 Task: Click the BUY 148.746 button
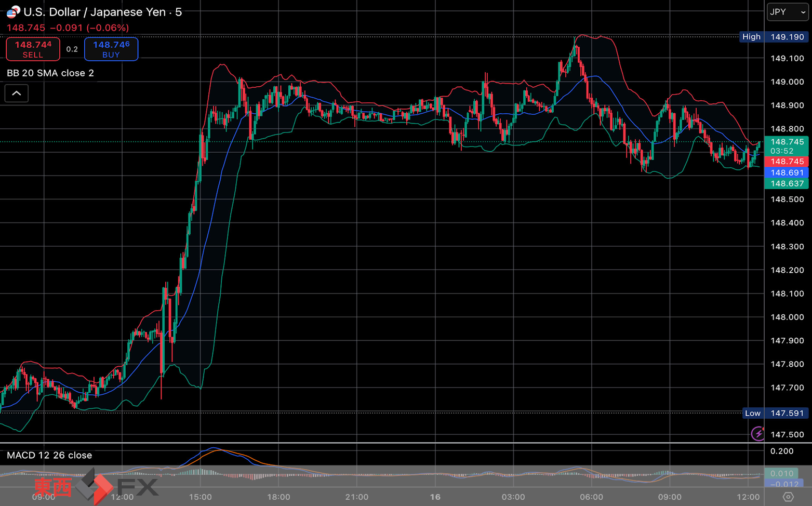[x=111, y=49]
